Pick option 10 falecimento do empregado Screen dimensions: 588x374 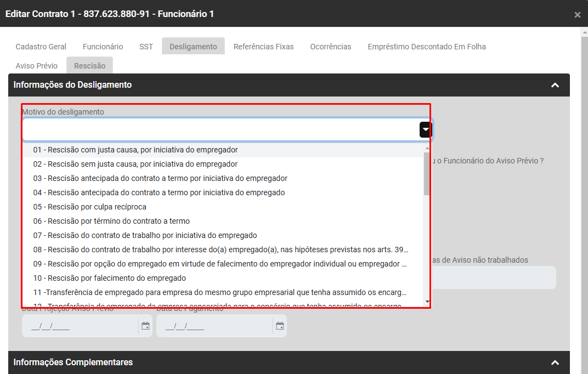click(x=110, y=278)
